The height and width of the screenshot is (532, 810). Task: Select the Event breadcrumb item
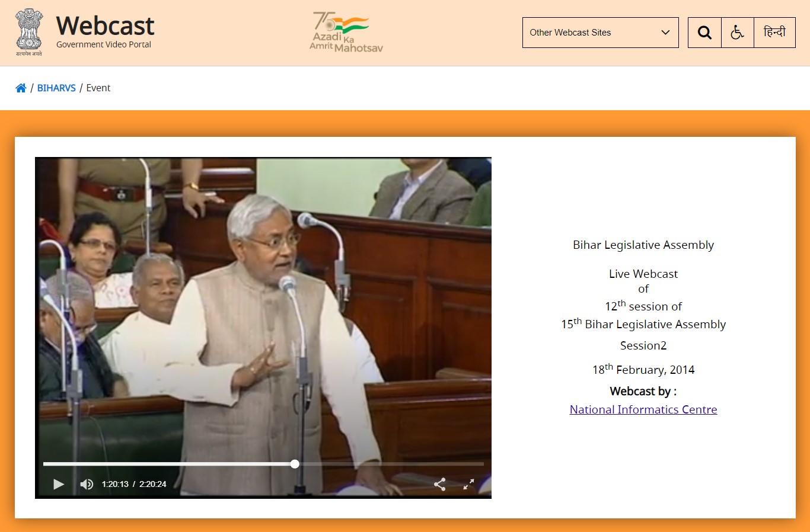click(98, 88)
